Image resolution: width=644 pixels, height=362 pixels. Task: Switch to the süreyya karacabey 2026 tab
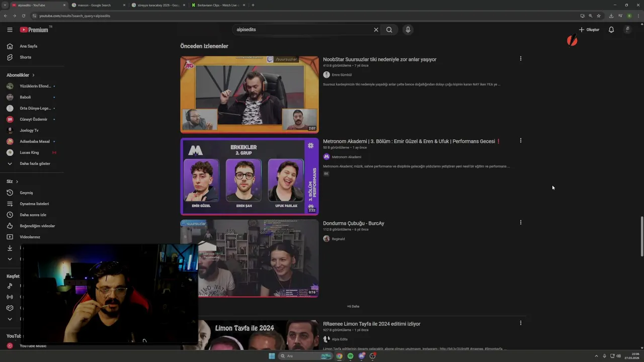click(x=158, y=5)
